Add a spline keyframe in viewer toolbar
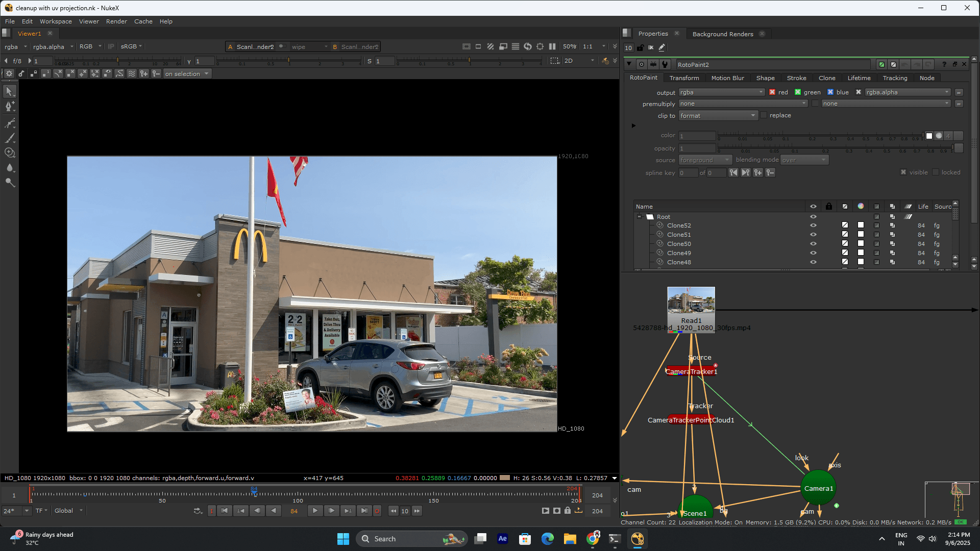The height and width of the screenshot is (551, 980). pos(144,74)
